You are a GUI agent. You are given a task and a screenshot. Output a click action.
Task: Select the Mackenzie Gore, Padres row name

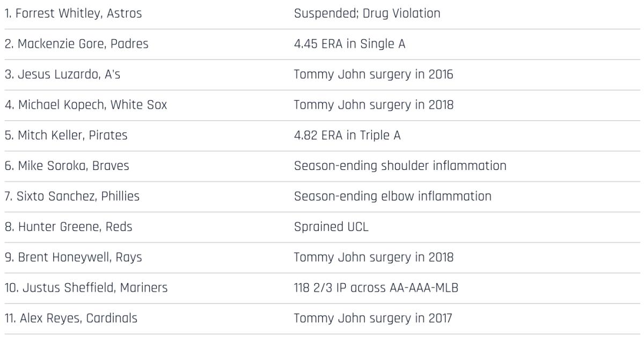click(x=77, y=44)
